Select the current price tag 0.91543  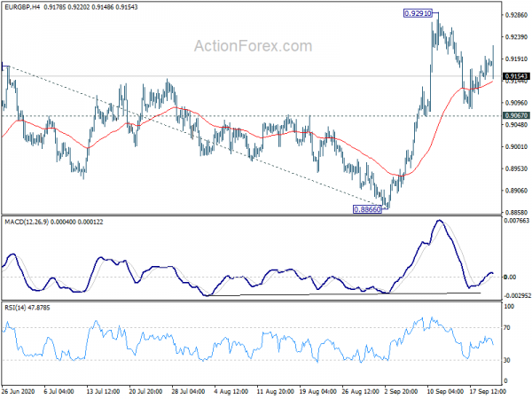tap(516, 76)
